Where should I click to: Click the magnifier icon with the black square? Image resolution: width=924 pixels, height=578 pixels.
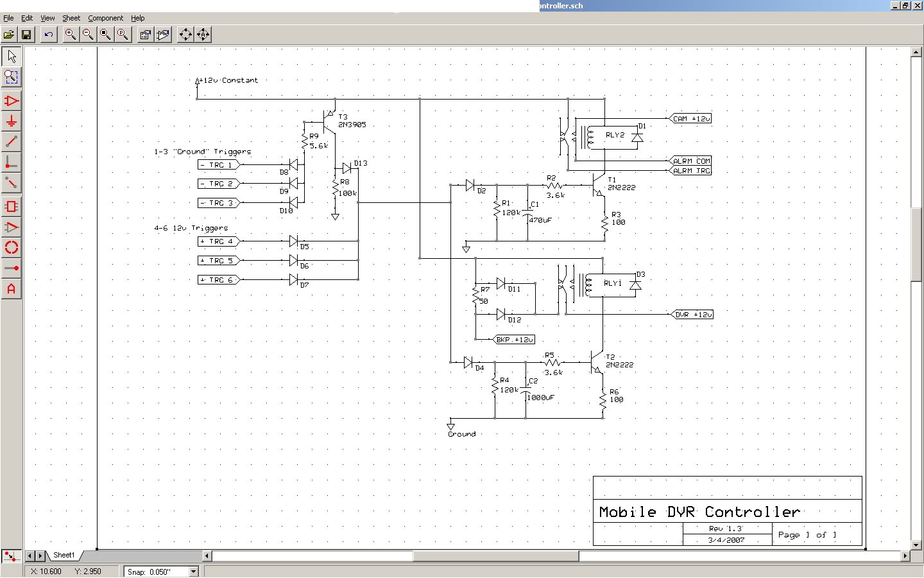[105, 35]
